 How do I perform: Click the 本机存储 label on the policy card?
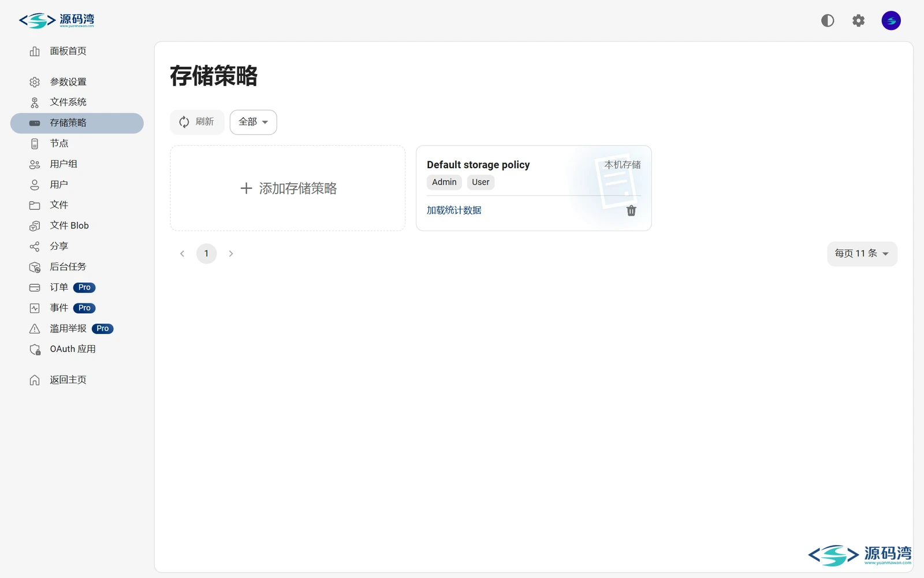pyautogui.click(x=623, y=165)
